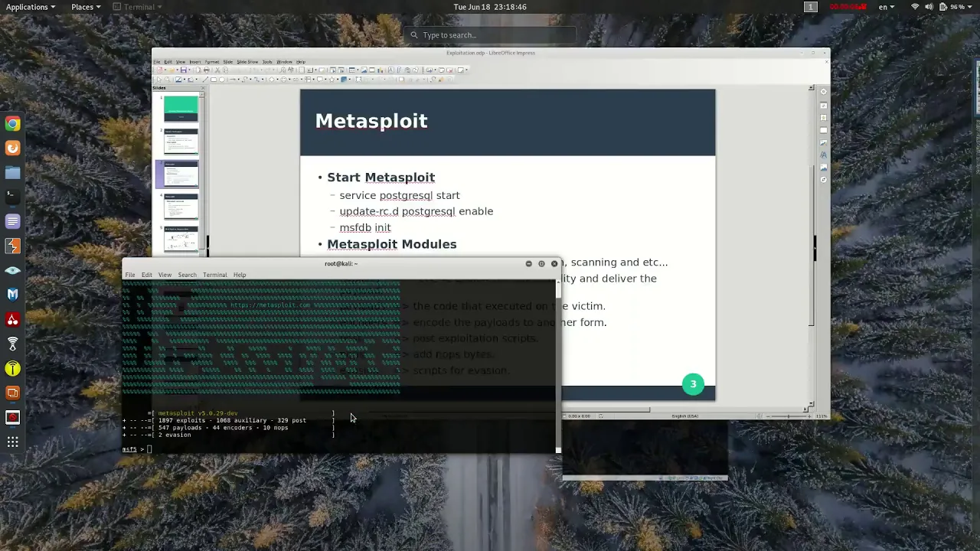Launch Google Chrome from the dock
Image resolution: width=980 pixels, height=551 pixels.
click(x=12, y=123)
